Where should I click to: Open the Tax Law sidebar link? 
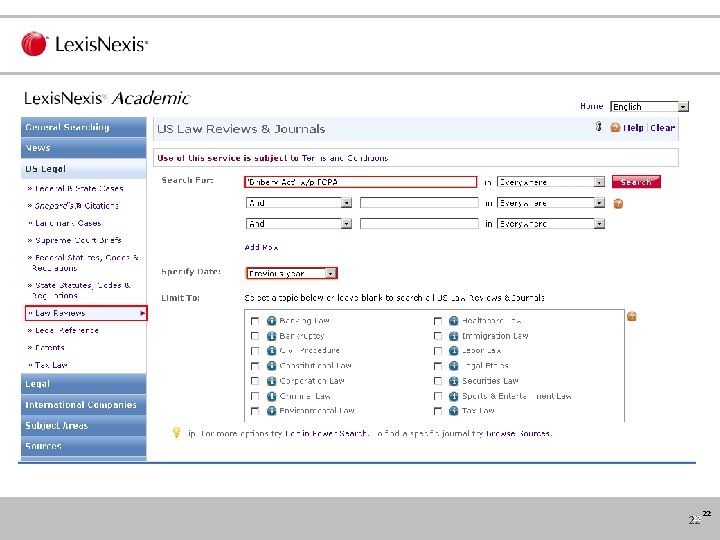pyautogui.click(x=51, y=365)
